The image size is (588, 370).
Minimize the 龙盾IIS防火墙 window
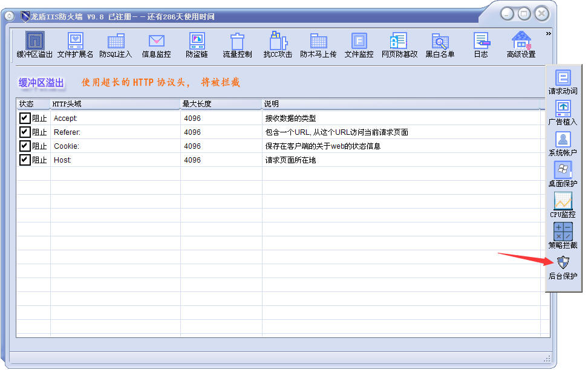tap(507, 15)
